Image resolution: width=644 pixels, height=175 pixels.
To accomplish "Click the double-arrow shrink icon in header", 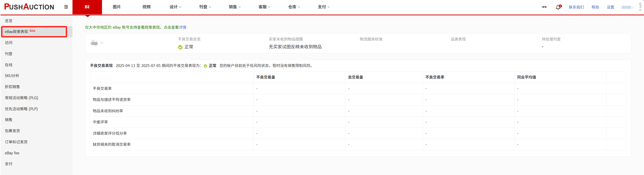I will pyautogui.click(x=544, y=7).
